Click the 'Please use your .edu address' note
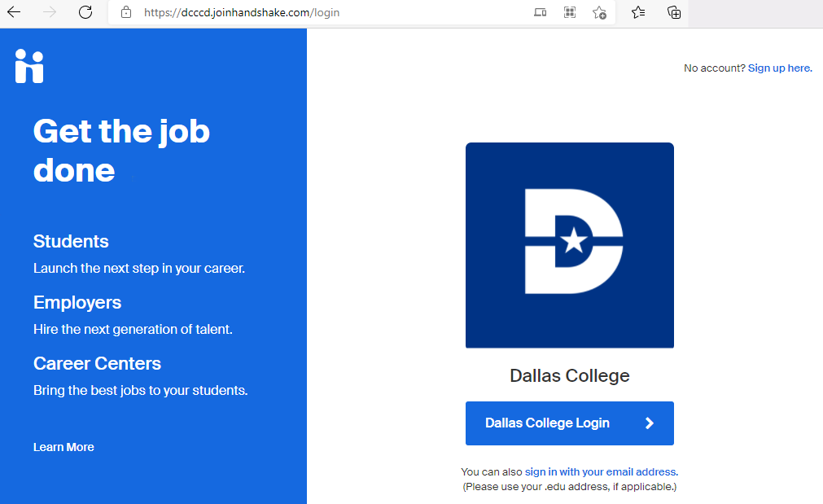Viewport: 823px width, 504px height. pos(570,487)
